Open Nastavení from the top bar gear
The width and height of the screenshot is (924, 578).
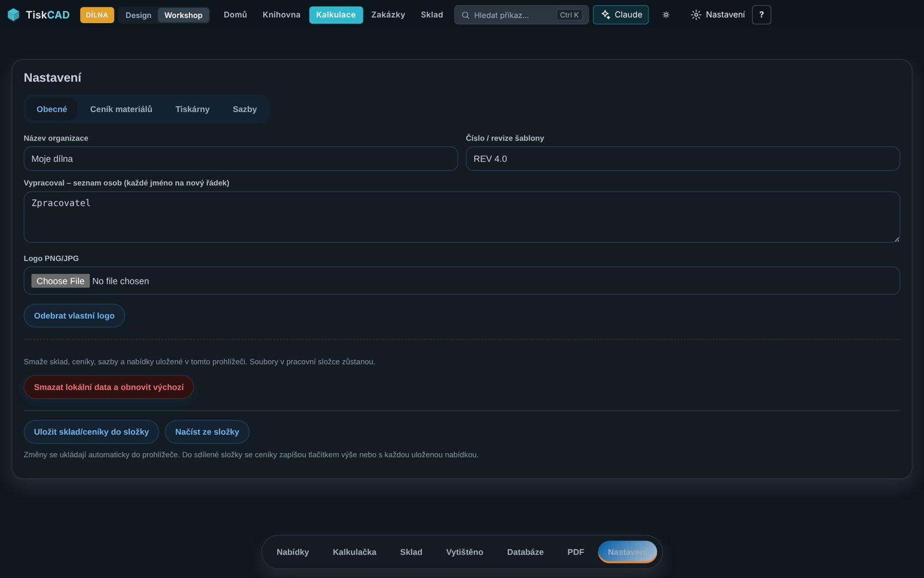tap(718, 15)
